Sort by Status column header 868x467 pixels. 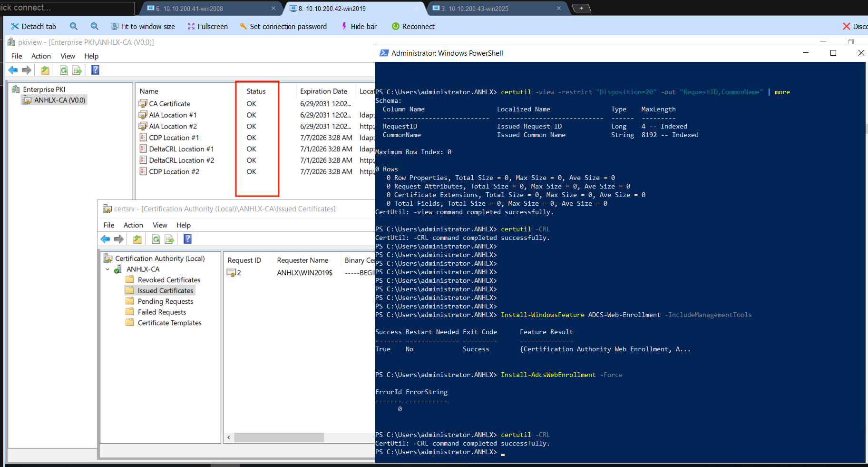[256, 91]
